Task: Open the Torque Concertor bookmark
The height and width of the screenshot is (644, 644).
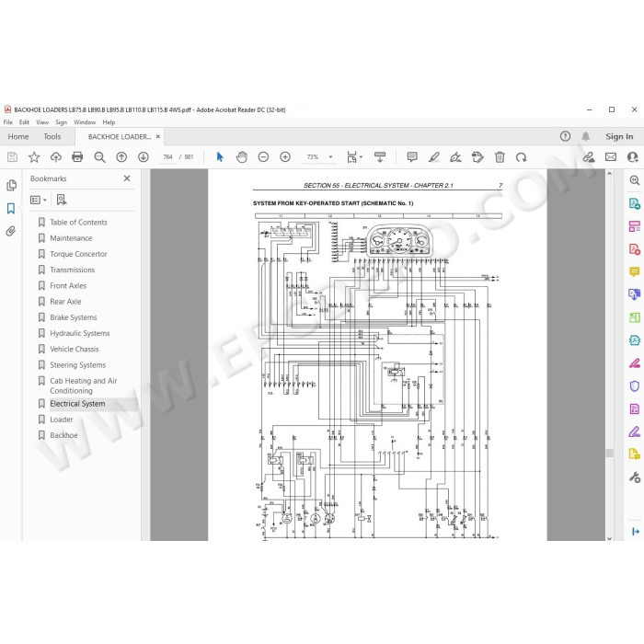Action: (78, 254)
